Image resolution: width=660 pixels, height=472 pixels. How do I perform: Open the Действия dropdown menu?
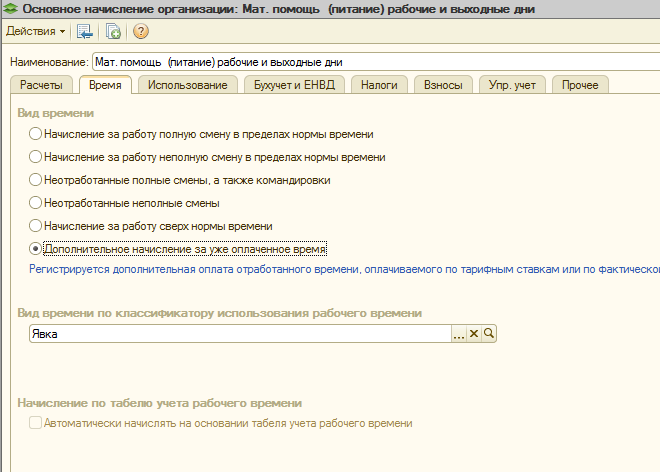click(x=35, y=31)
